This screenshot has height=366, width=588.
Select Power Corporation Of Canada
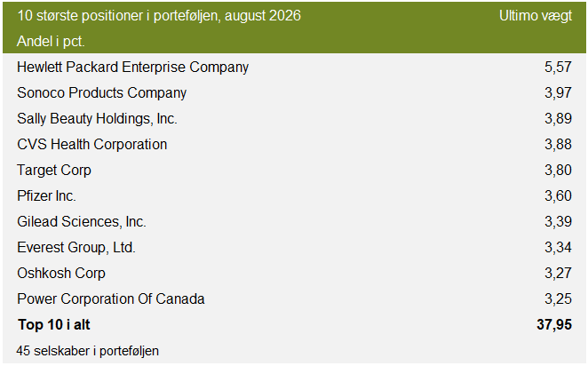pyautogui.click(x=111, y=298)
